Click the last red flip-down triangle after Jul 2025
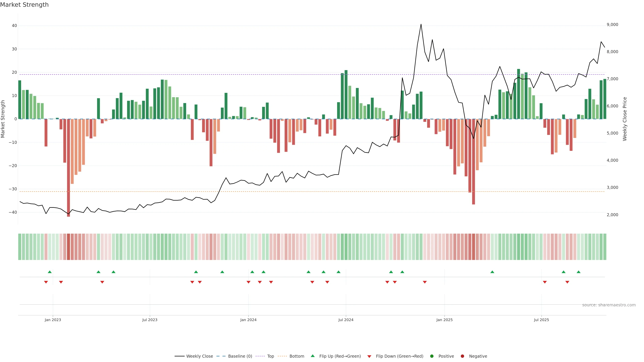The height and width of the screenshot is (362, 644). [567, 282]
